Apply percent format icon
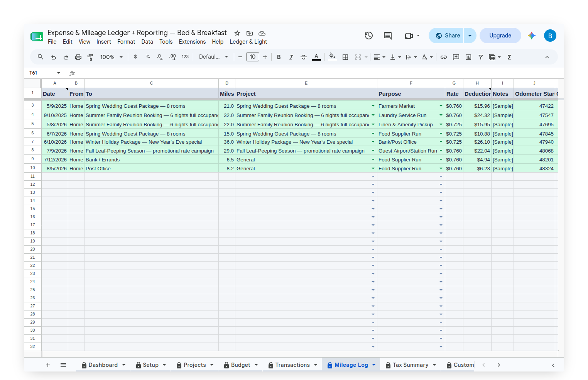This screenshot has height=380, width=588. pyautogui.click(x=148, y=57)
